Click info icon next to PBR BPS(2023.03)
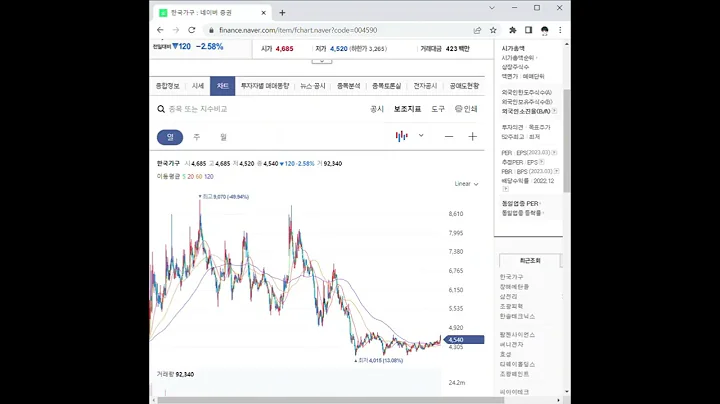 click(x=556, y=171)
